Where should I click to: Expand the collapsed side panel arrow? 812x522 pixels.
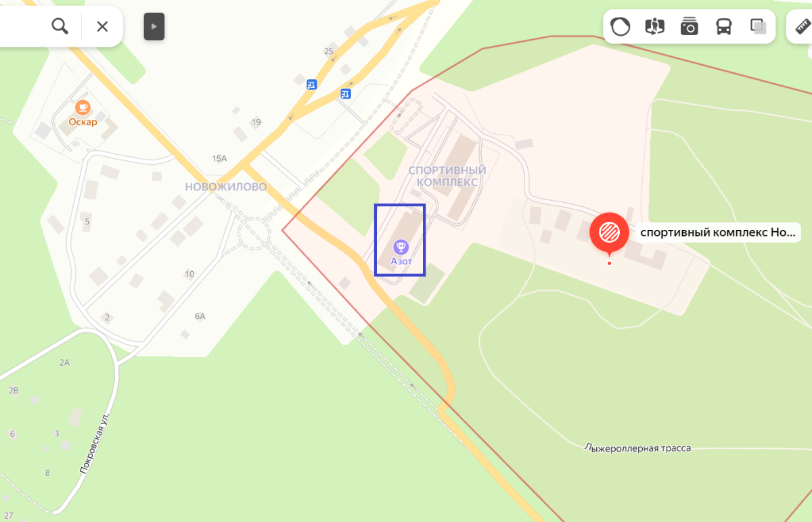154,26
